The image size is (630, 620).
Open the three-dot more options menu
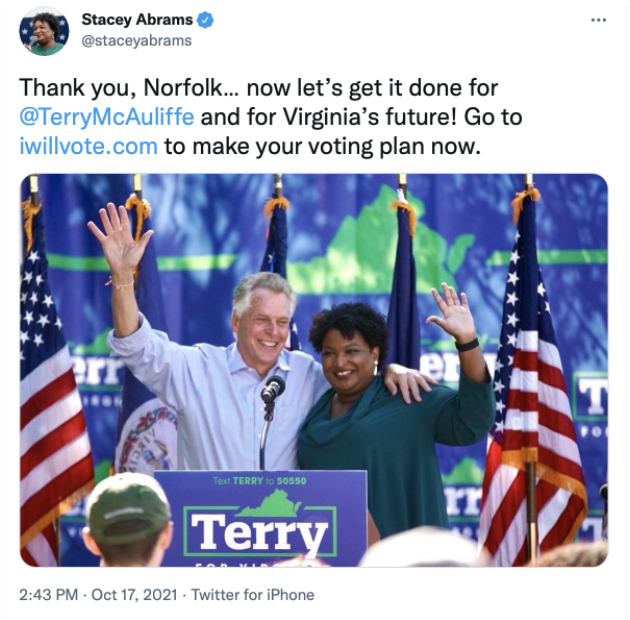coord(598,20)
